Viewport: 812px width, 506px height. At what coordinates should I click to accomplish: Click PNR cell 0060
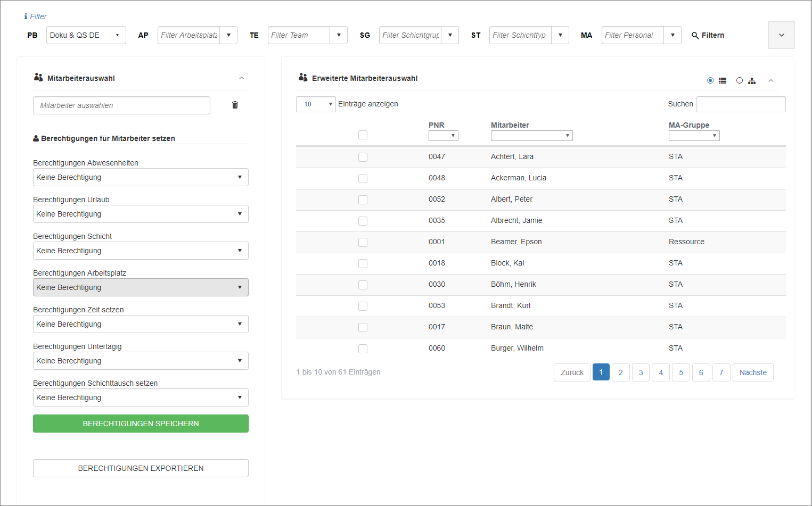click(437, 348)
